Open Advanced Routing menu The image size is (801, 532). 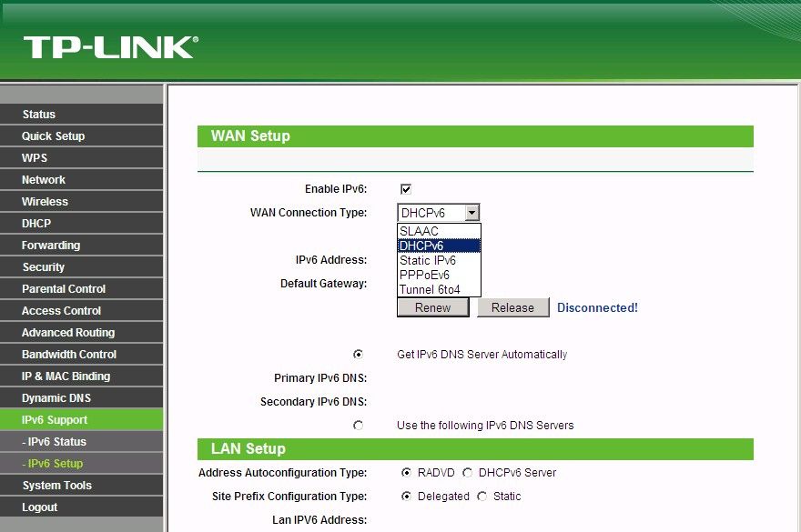pyautogui.click(x=81, y=333)
